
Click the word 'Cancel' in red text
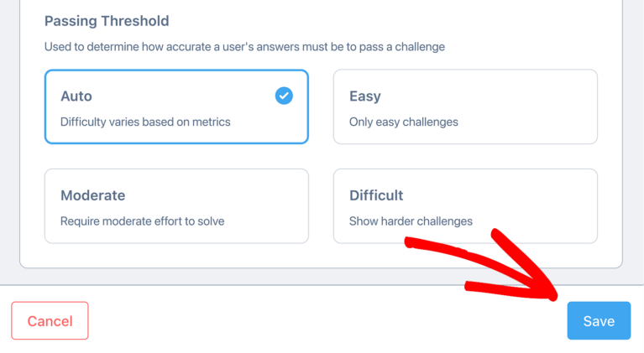click(50, 321)
